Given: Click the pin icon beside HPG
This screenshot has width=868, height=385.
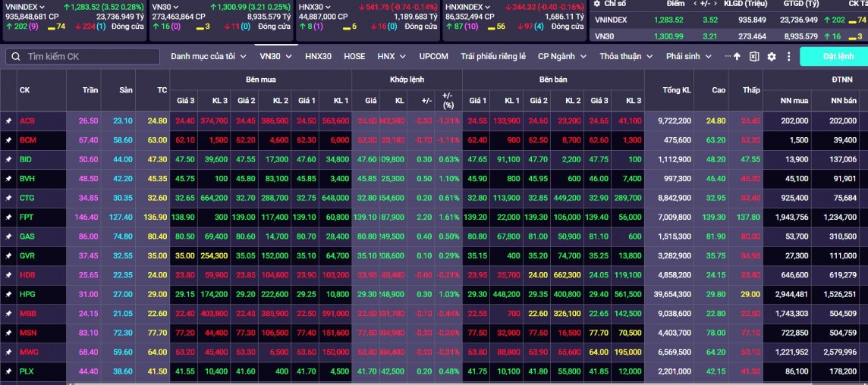Looking at the screenshot, I should click(8, 294).
